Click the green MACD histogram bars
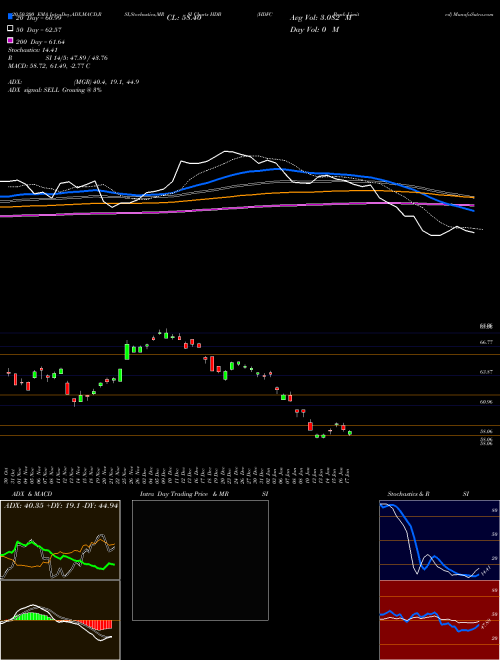 click(33, 615)
